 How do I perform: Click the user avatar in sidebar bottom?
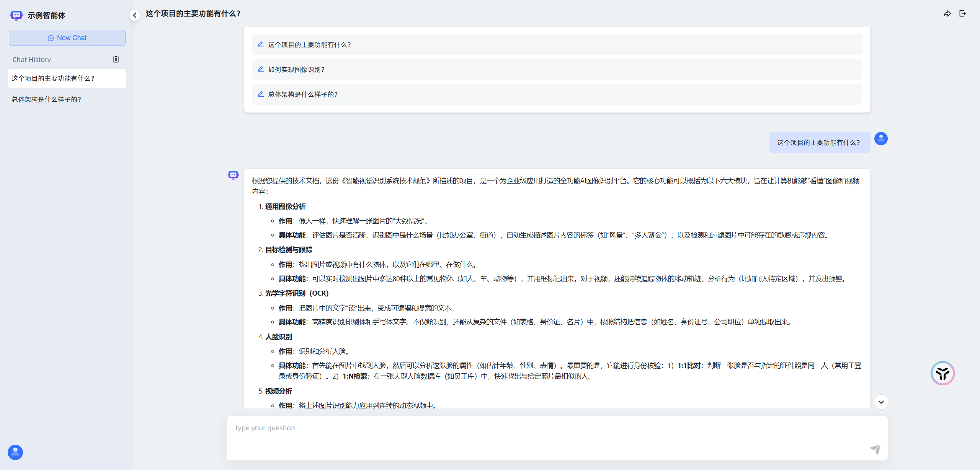coord(15,452)
